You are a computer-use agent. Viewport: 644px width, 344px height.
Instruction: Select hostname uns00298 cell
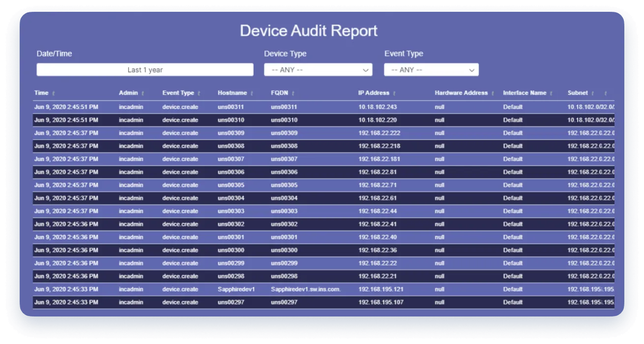click(231, 276)
